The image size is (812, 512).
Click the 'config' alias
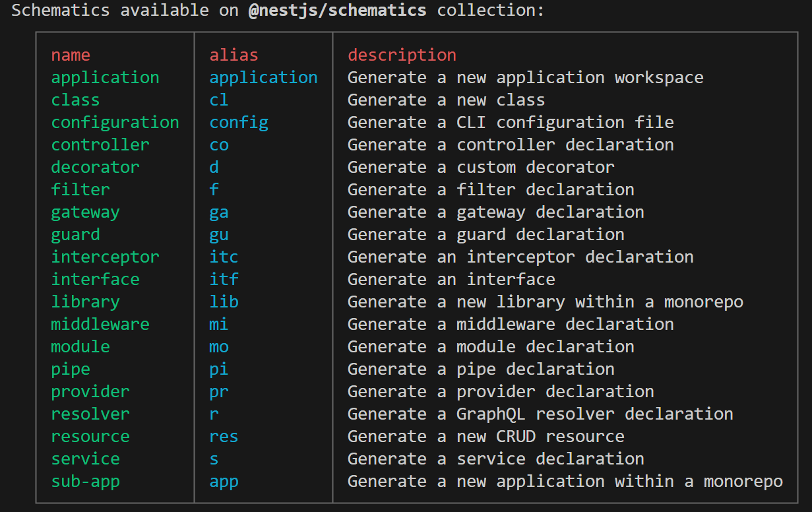point(239,123)
